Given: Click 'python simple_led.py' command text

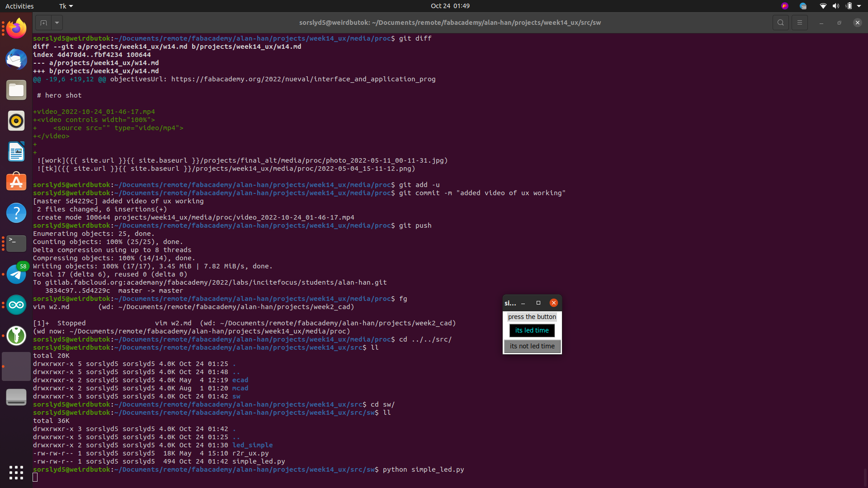Looking at the screenshot, I should coord(423,469).
